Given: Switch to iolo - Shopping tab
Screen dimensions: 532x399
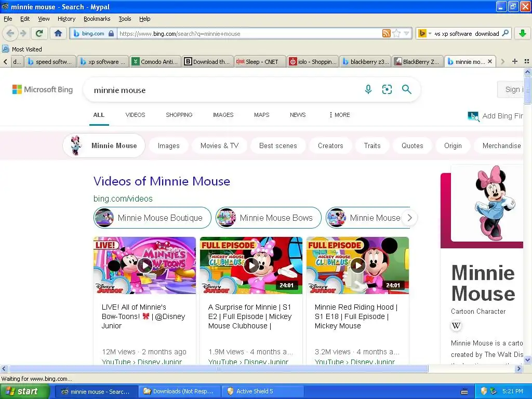Looking at the screenshot, I should tap(312, 62).
